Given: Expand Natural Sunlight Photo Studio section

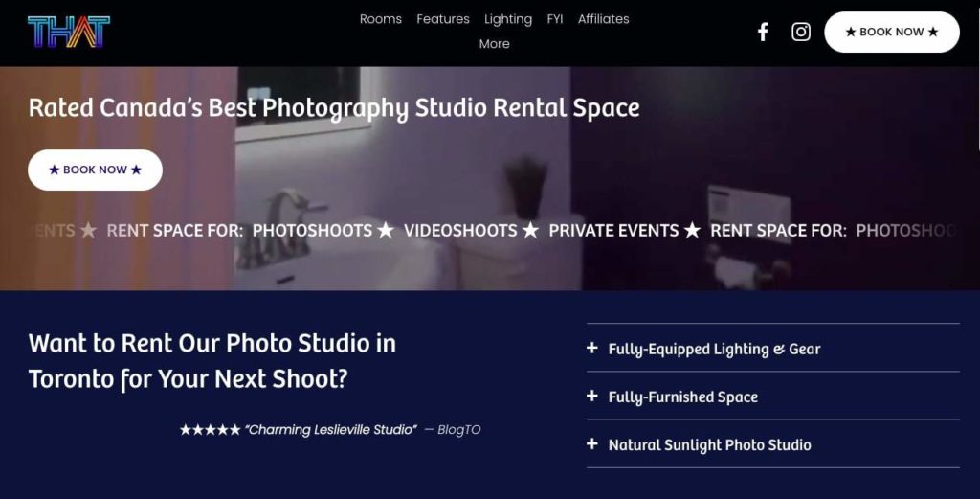Looking at the screenshot, I should click(x=772, y=444).
